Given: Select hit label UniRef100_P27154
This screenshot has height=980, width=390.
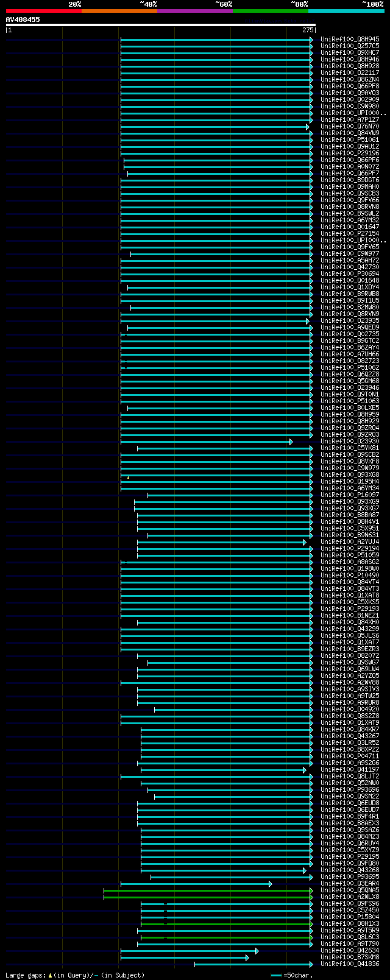Looking at the screenshot, I should tap(350, 234).
